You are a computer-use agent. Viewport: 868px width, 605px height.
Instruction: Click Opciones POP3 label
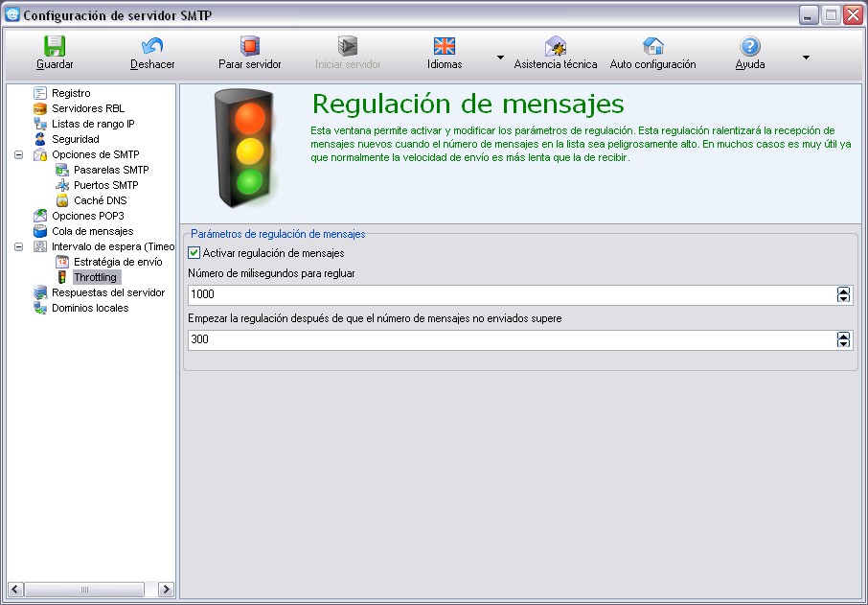click(88, 216)
